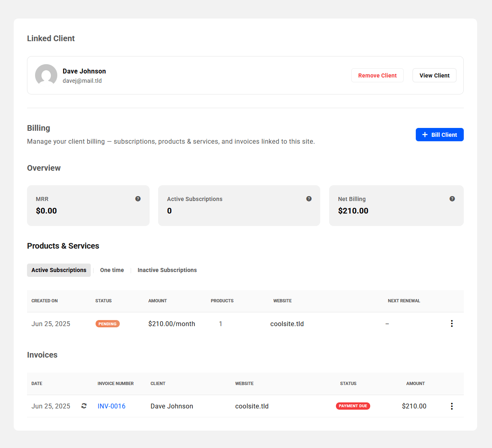492x448 pixels.
Task: Switch to the One time tab
Action: 112,270
